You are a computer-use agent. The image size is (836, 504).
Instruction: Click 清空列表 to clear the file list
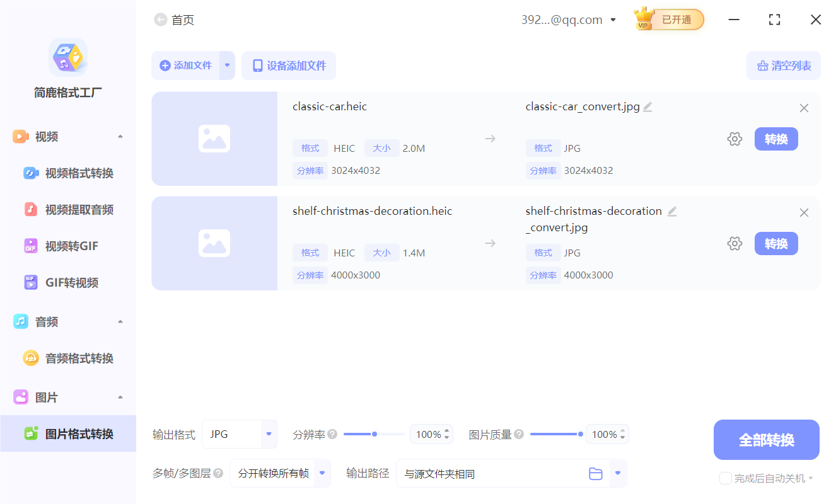click(x=783, y=66)
